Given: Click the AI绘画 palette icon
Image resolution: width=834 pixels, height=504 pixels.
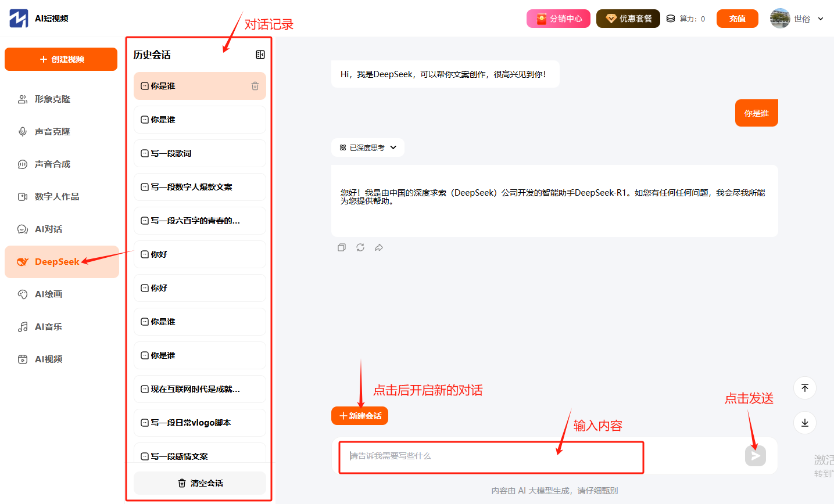Looking at the screenshot, I should click(23, 294).
